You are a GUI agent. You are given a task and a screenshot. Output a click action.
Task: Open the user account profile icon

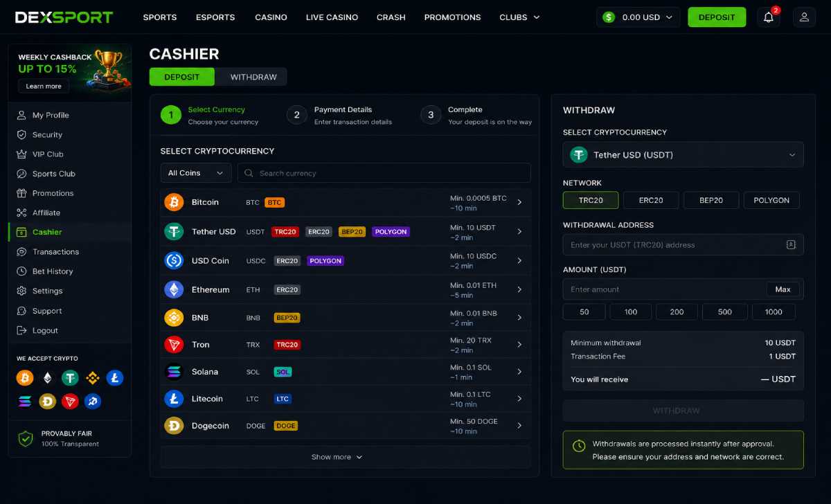(804, 17)
